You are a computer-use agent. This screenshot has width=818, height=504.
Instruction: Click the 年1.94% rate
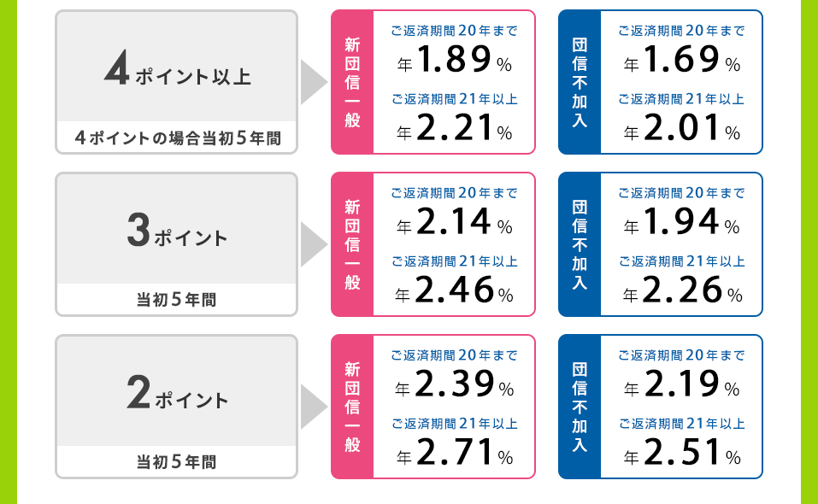[x=682, y=221]
